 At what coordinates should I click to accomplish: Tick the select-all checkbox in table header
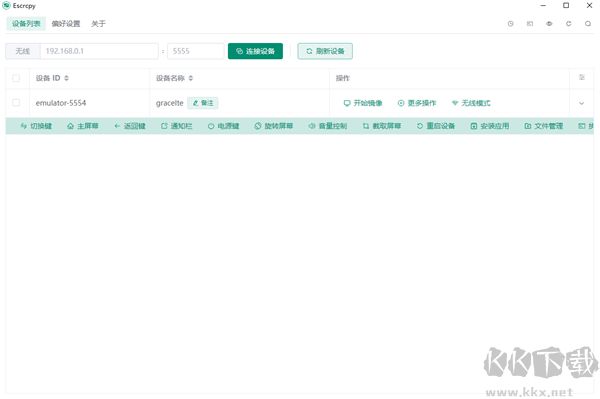tap(16, 78)
